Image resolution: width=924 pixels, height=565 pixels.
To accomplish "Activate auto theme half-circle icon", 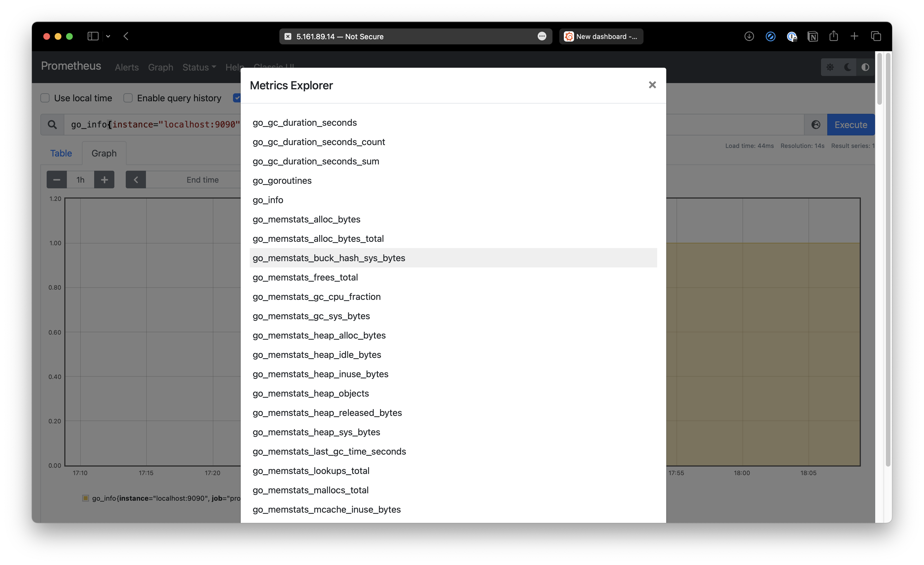I will click(x=865, y=67).
